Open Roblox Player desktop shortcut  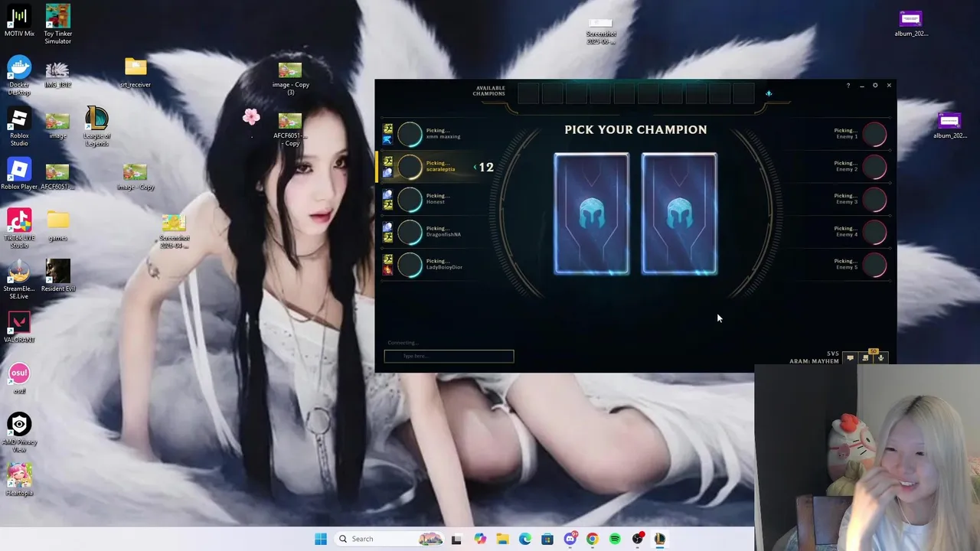19,174
